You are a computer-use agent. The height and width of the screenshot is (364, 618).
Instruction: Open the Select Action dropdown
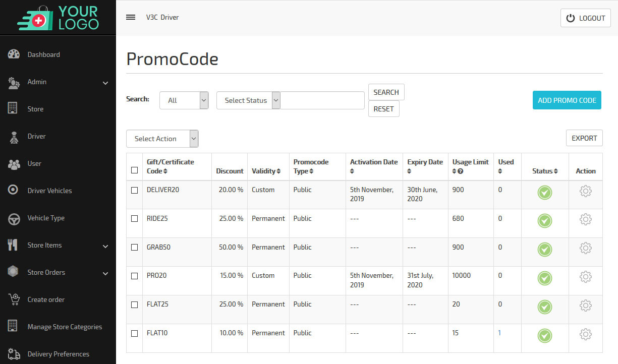click(162, 139)
